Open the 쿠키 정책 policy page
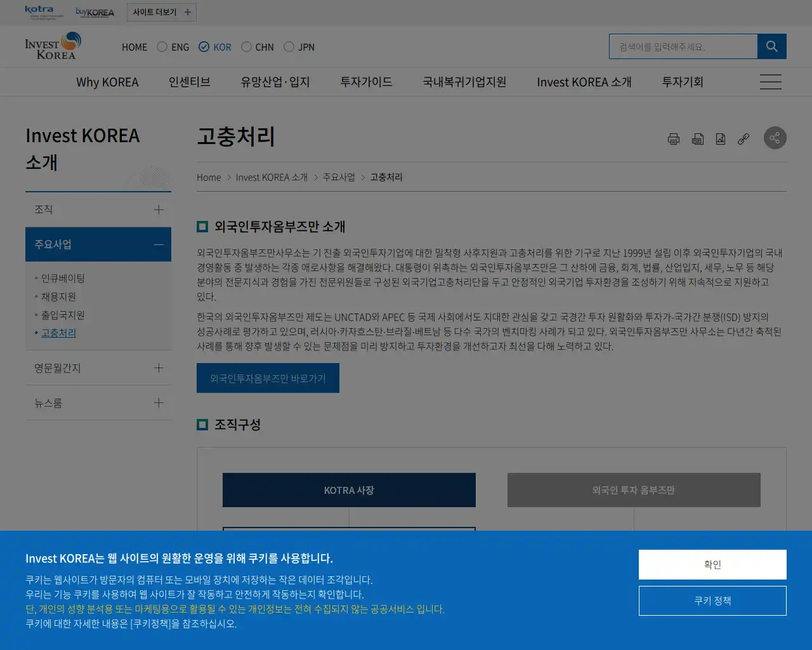812x650 pixels. [712, 600]
